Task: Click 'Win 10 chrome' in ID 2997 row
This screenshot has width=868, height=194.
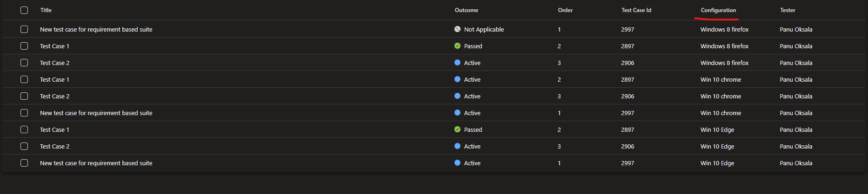Action: (721, 113)
